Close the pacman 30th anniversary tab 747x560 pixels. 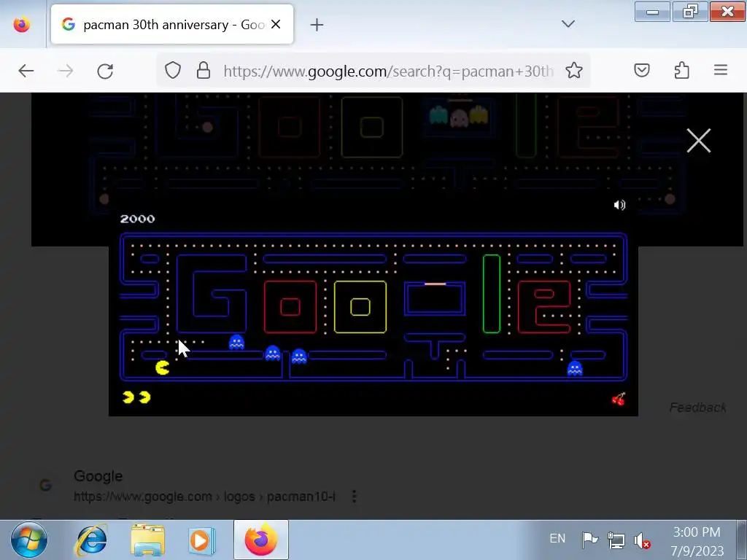point(276,24)
